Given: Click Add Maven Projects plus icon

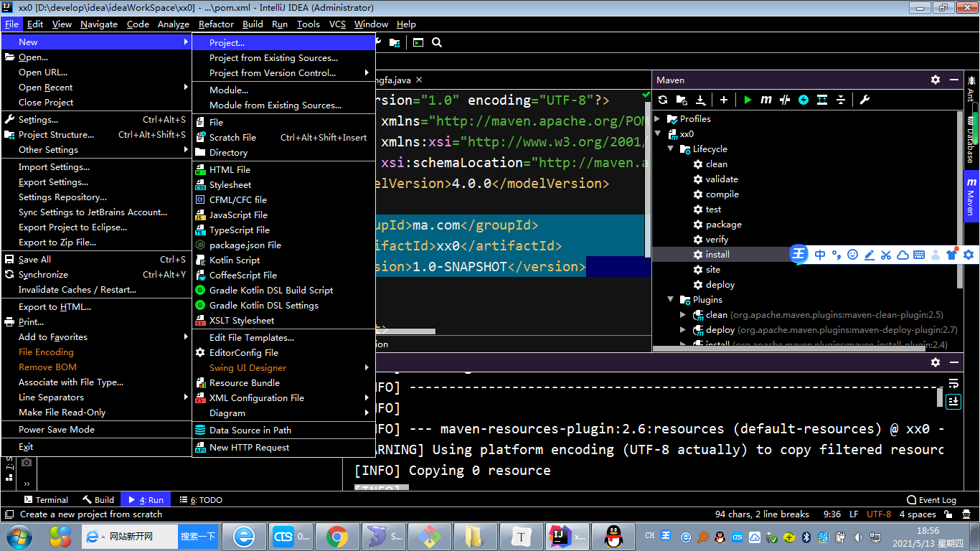Looking at the screenshot, I should coord(724,100).
